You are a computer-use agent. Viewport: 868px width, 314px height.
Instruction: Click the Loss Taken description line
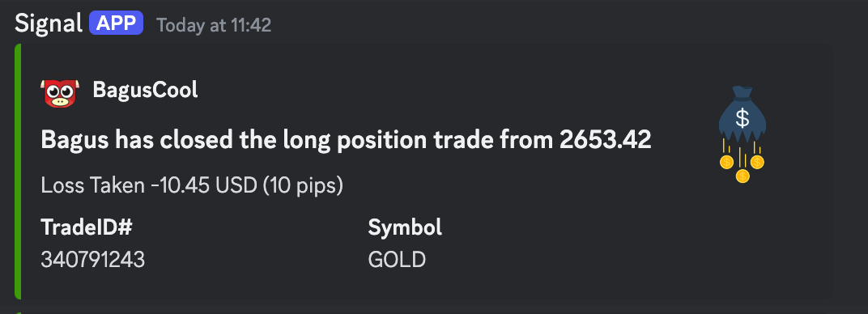point(192,186)
